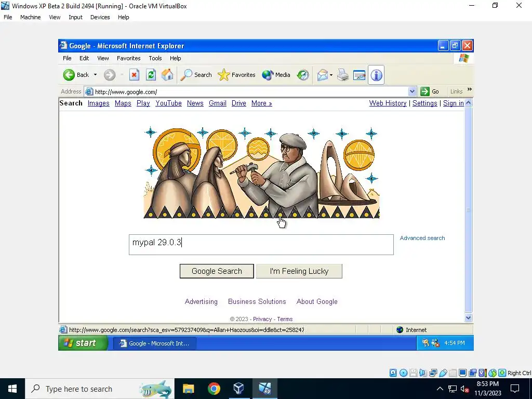Screen dimensions: 532x399
Task: Open the XP start button
Action: coord(83,343)
